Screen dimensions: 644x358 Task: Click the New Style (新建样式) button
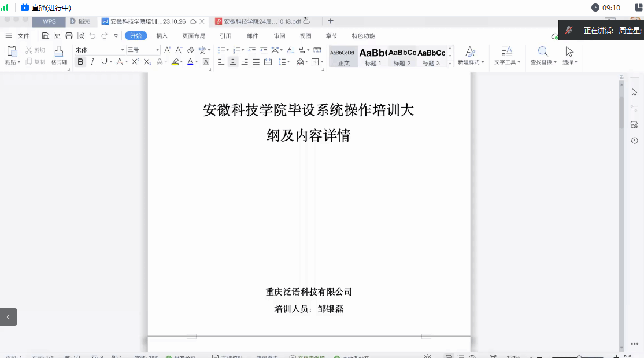click(471, 55)
